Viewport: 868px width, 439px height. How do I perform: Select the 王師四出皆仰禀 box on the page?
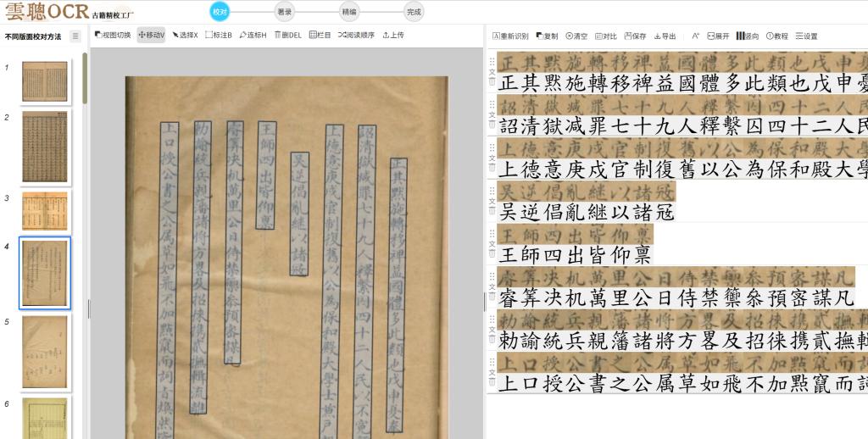click(x=266, y=175)
